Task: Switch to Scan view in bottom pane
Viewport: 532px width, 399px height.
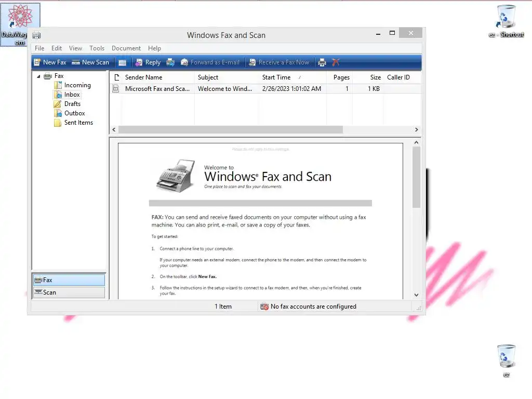Action: (69, 292)
